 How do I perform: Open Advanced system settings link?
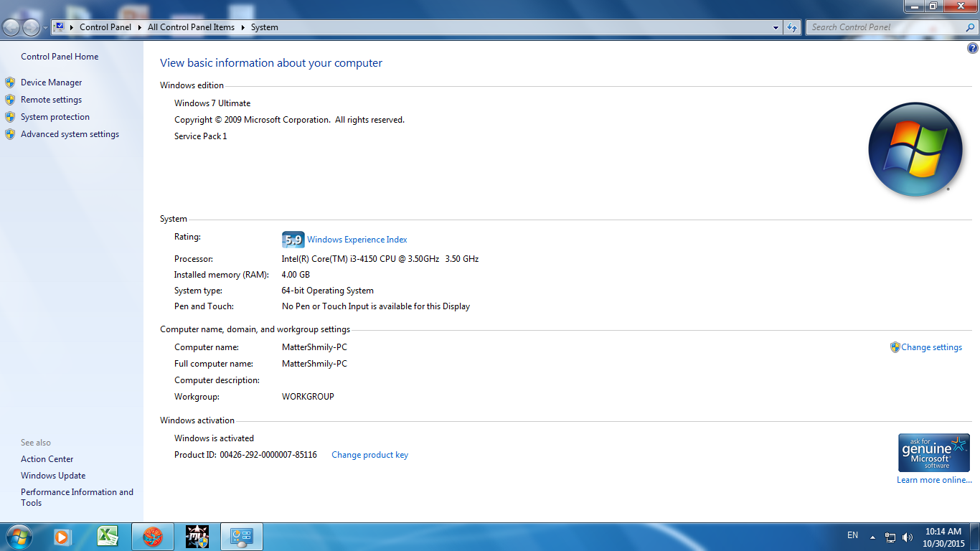(x=70, y=134)
